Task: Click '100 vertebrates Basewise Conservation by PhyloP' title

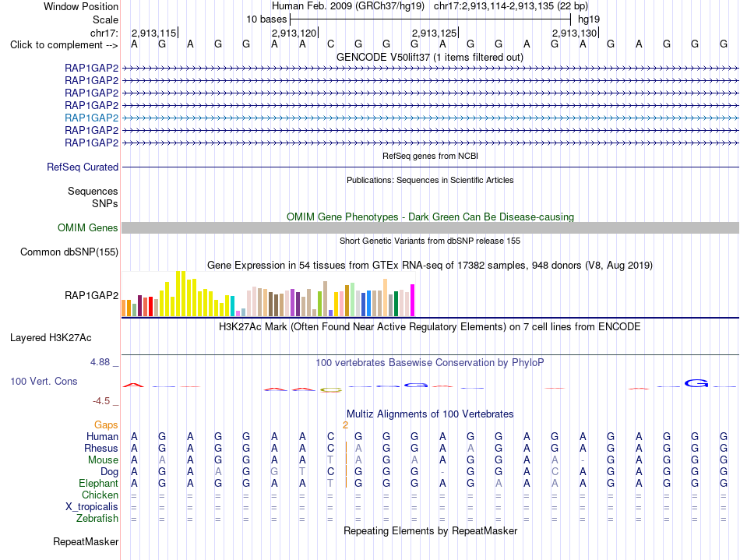Action: (x=429, y=363)
